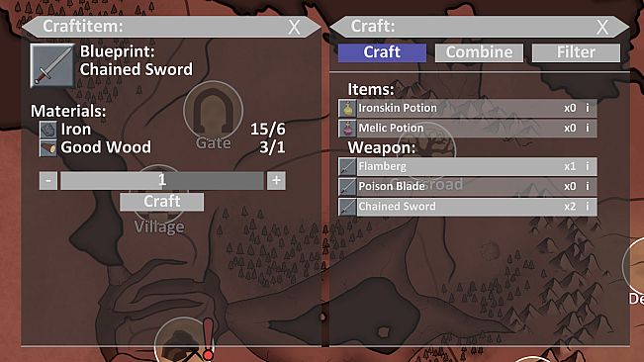Screen dimensions: 644x362
Task: Craft the Chained Sword
Action: [162, 202]
